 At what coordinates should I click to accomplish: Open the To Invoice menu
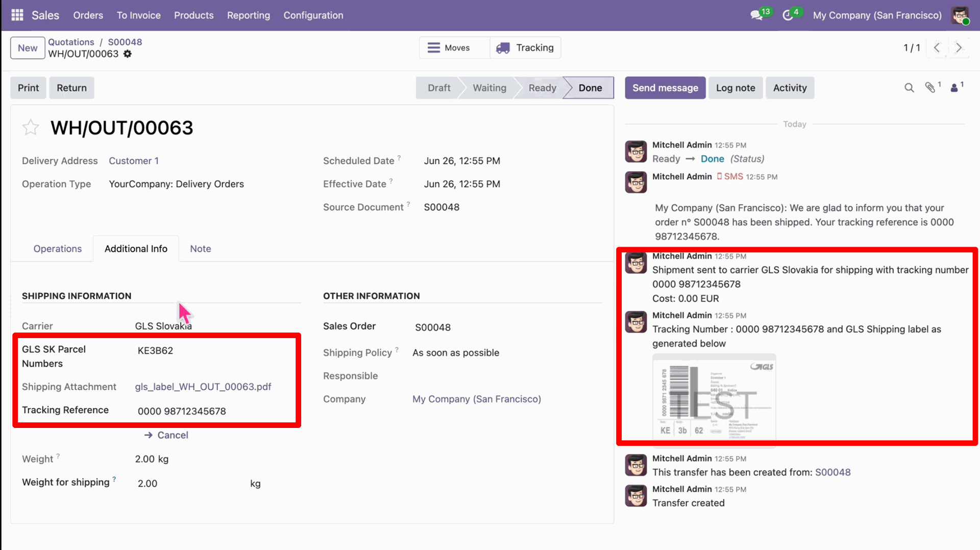pyautogui.click(x=138, y=15)
